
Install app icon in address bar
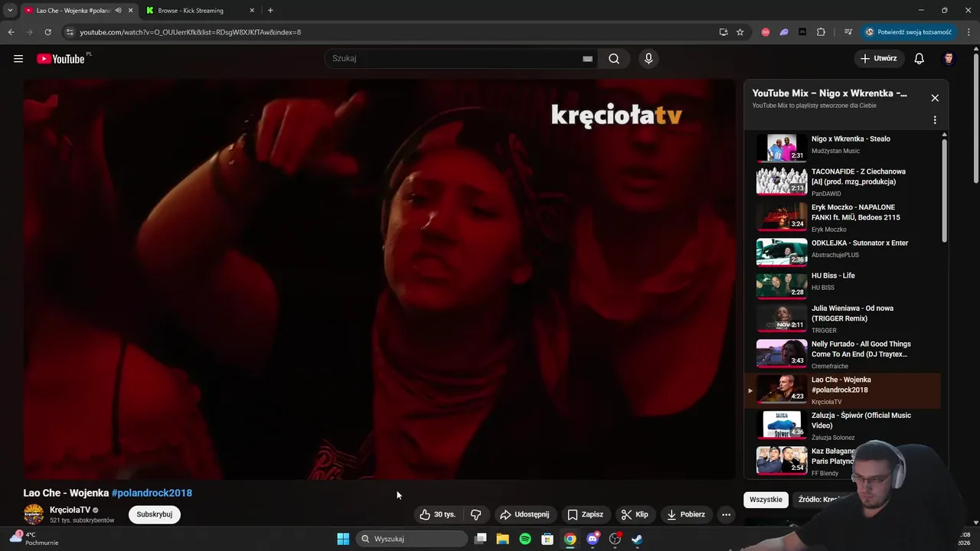click(724, 32)
